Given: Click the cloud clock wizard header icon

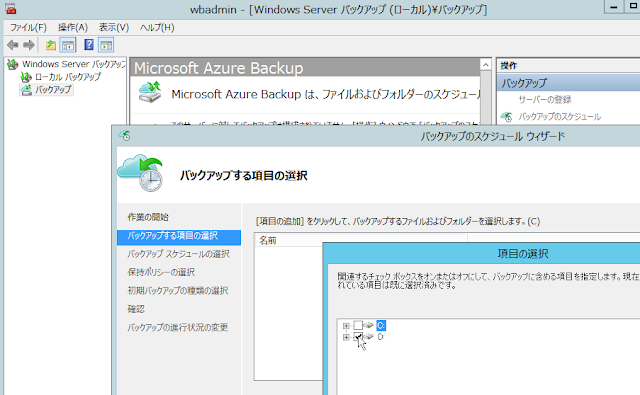Looking at the screenshot, I should coord(141,173).
